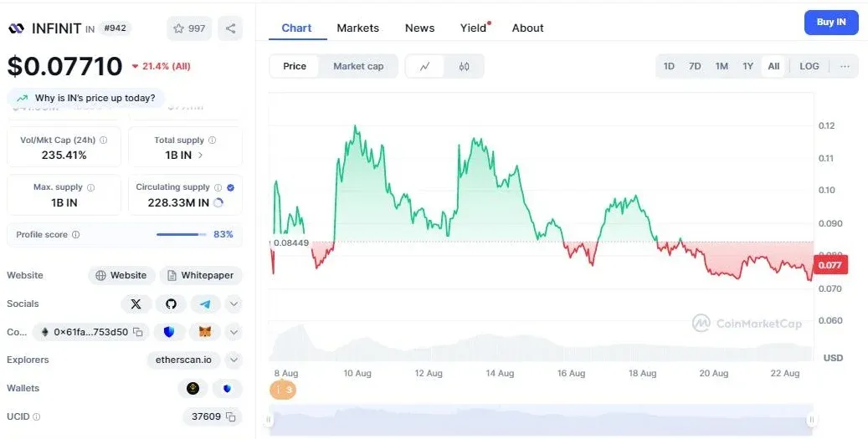868x439 pixels.
Task: Open the Markets tab
Action: (357, 28)
